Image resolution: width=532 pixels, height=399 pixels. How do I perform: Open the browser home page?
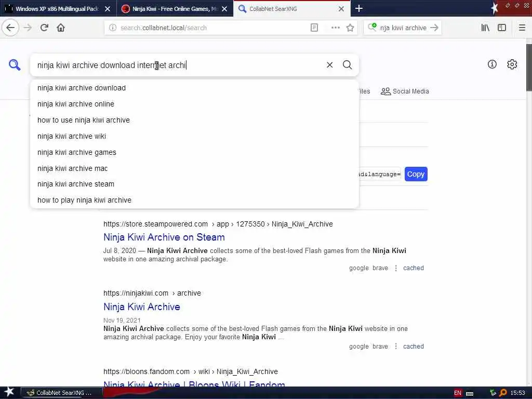point(61,28)
